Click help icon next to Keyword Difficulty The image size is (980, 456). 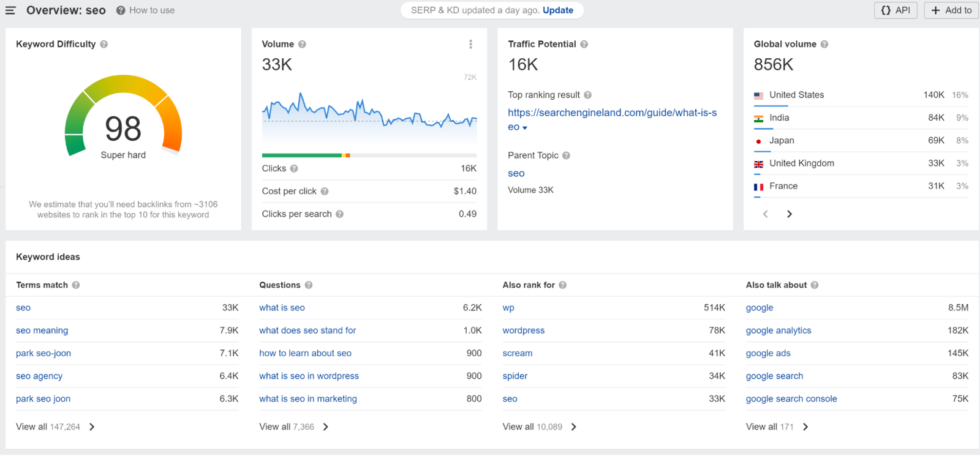(104, 44)
